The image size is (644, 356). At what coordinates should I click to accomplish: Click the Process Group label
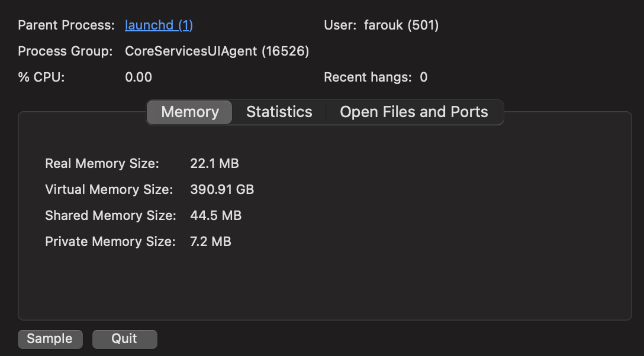65,51
